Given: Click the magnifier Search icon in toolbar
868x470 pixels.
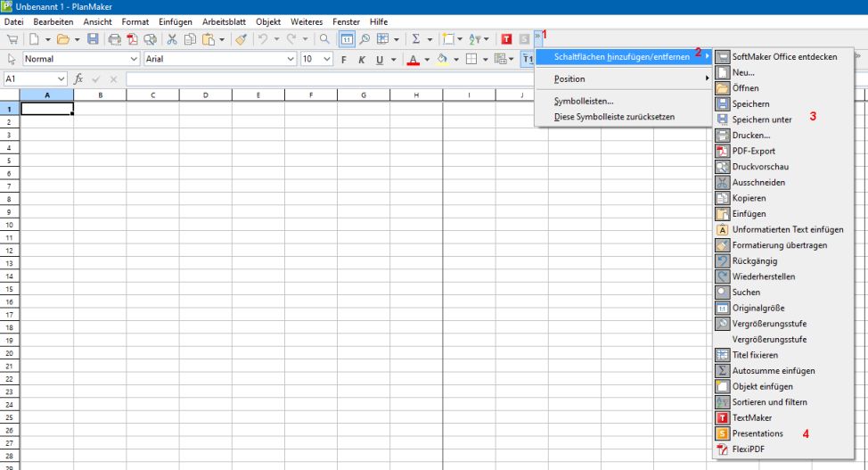Looking at the screenshot, I should 324,39.
